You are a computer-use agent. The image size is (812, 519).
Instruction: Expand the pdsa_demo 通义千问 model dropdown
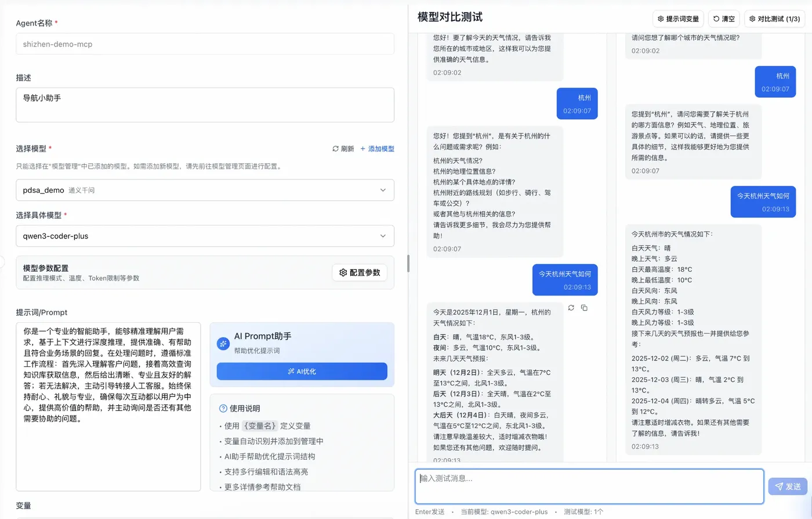[205, 190]
